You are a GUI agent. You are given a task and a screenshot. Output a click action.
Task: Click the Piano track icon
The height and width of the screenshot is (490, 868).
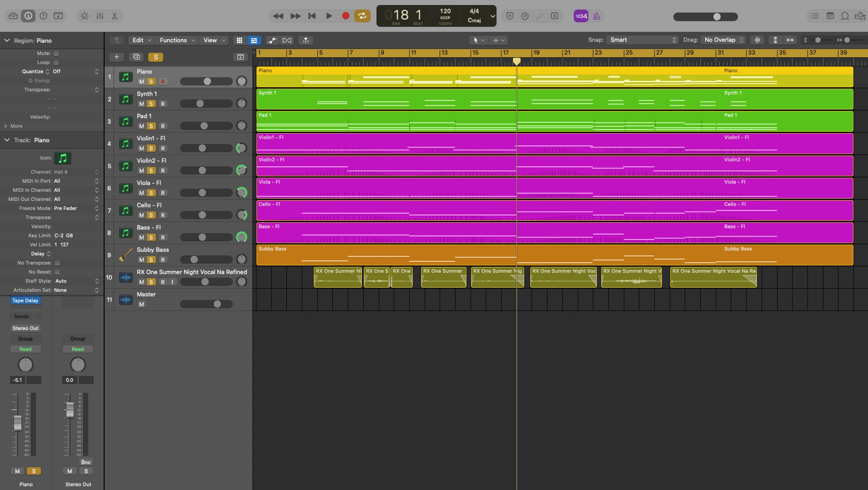[x=126, y=77]
